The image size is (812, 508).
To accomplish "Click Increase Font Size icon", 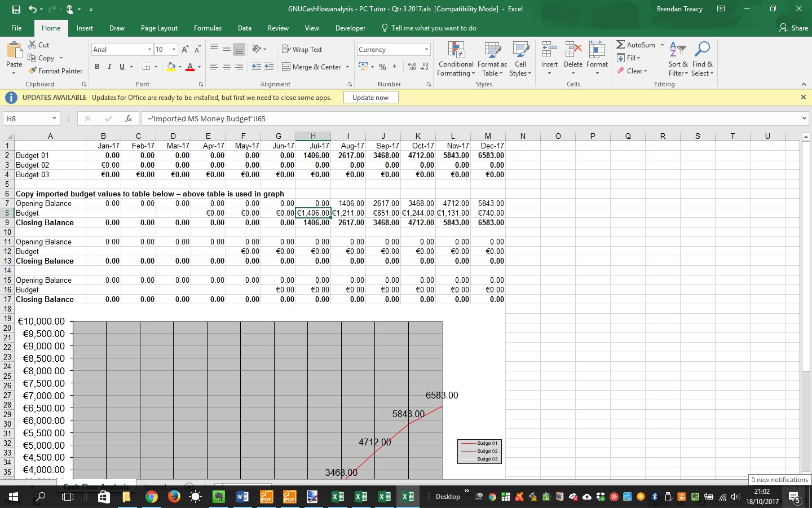I will 185,50.
